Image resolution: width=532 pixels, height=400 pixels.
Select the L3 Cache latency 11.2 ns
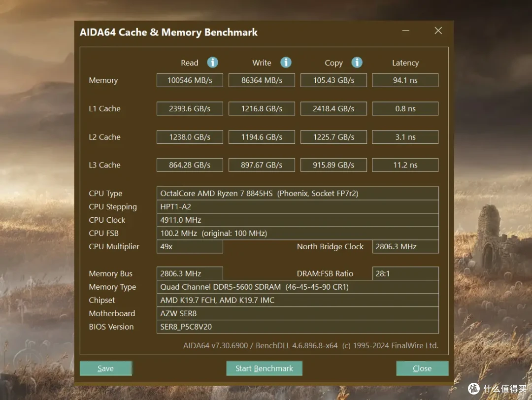click(405, 165)
